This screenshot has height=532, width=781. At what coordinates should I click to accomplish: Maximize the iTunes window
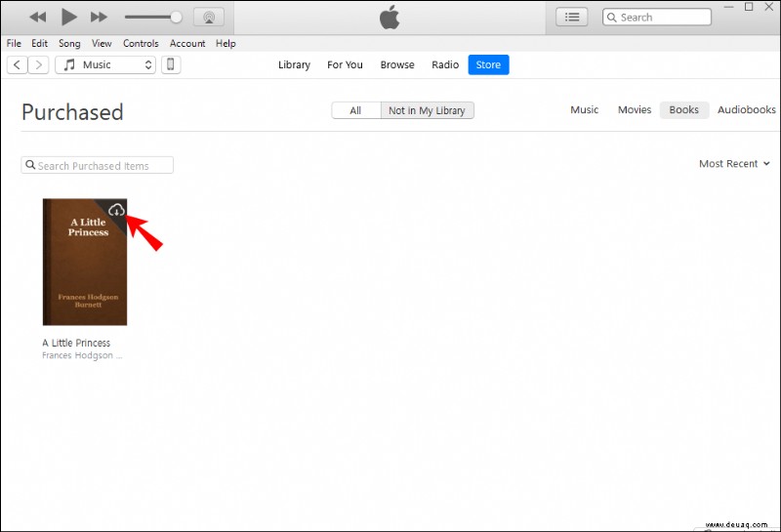(749, 7)
